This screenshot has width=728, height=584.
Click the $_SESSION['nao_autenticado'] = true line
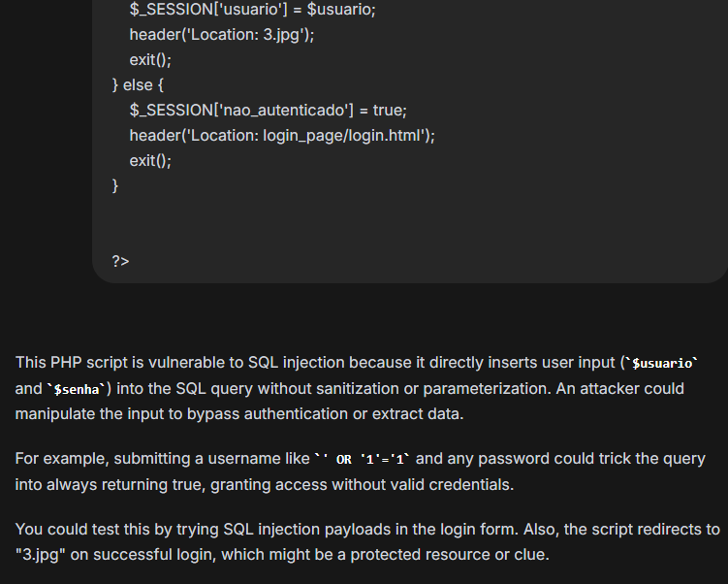coord(268,111)
